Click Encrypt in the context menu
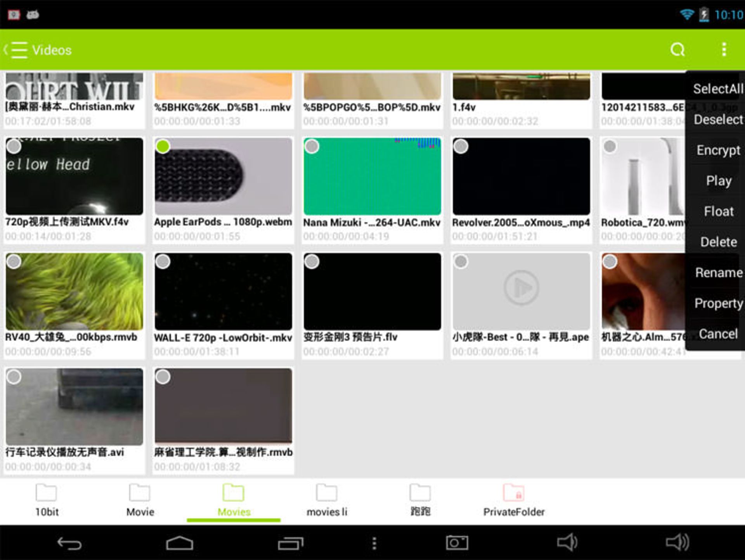The image size is (745, 560). point(718,150)
